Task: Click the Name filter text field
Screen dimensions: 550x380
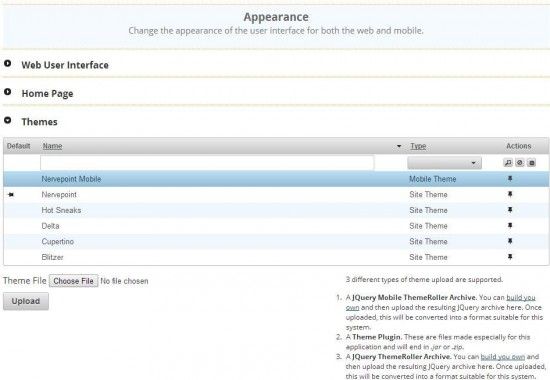Action: pyautogui.click(x=207, y=163)
